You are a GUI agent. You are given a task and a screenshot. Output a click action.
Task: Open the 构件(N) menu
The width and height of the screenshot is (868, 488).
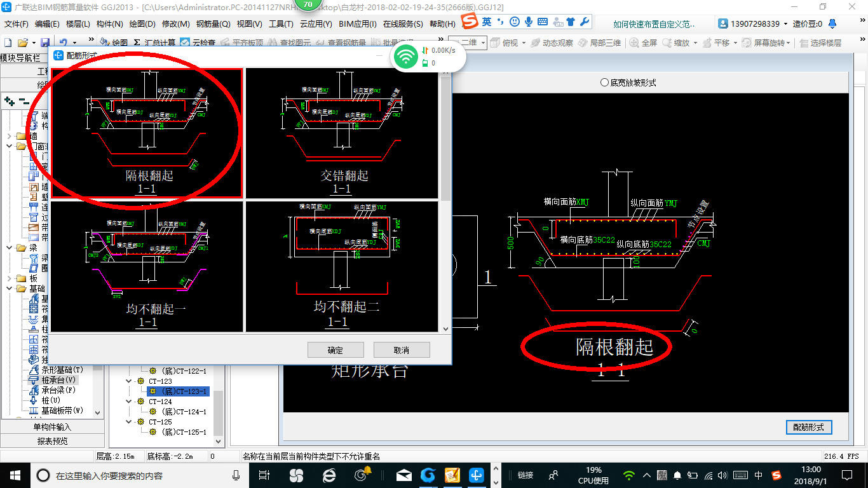(109, 24)
